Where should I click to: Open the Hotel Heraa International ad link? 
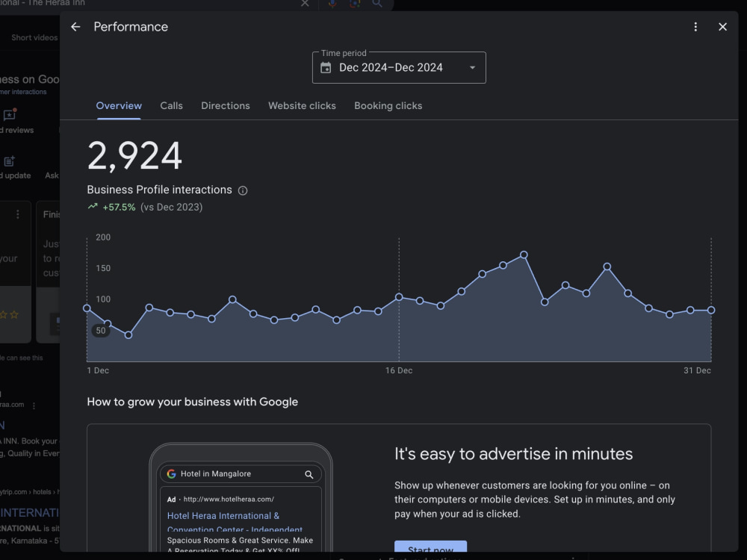[x=235, y=523]
